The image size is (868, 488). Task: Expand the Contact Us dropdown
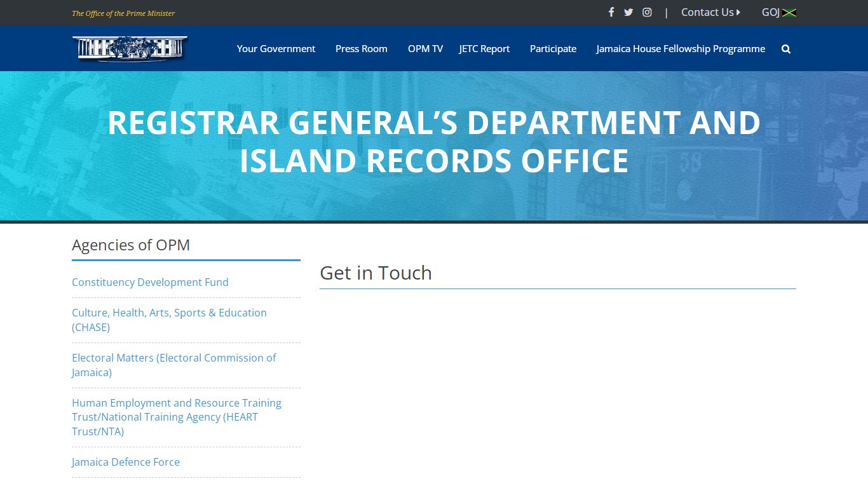click(710, 12)
